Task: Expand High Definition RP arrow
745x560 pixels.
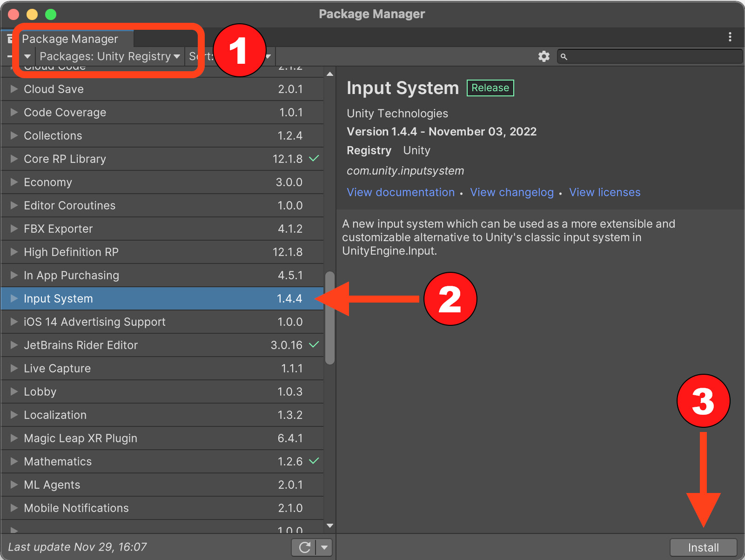Action: pyautogui.click(x=14, y=252)
